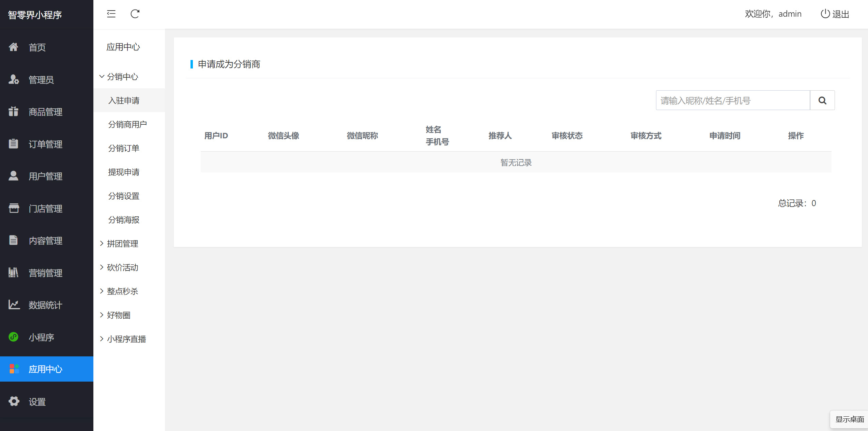The width and height of the screenshot is (868, 431).
Task: Open 提现申请 submenu item
Action: [x=123, y=172]
